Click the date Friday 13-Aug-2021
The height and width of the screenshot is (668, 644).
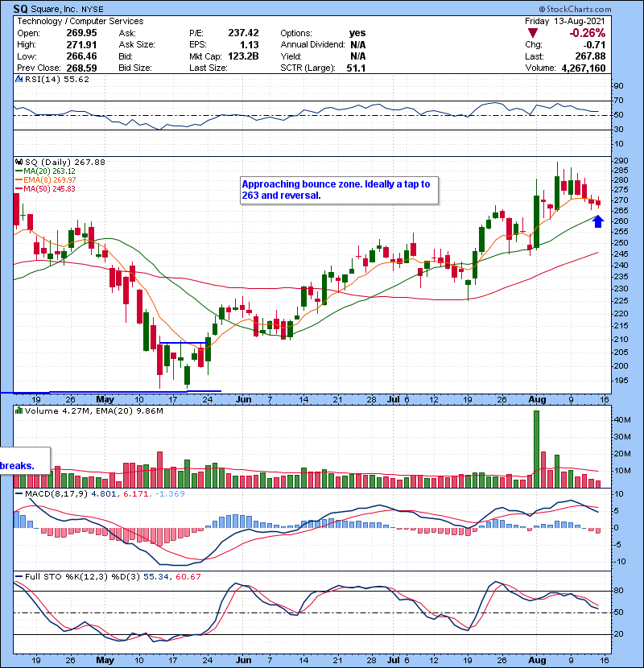point(565,21)
